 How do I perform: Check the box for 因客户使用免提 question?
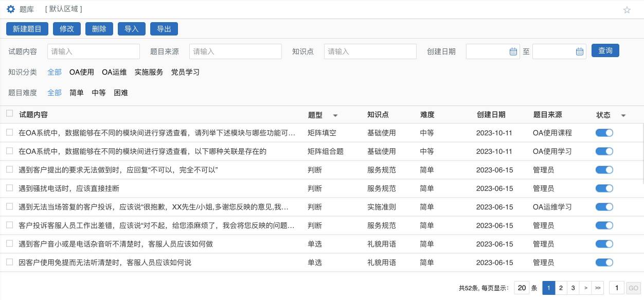(9, 262)
